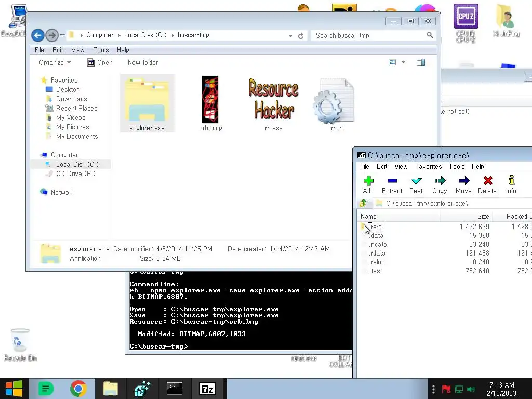Select the .rsrc entry in 7-Zip
The height and width of the screenshot is (399, 532).
click(x=376, y=227)
